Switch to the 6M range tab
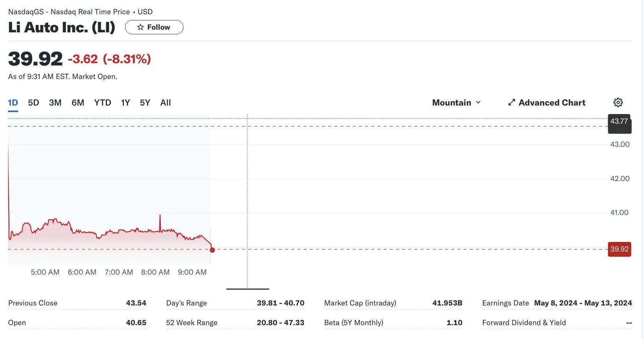Viewport: 644px width, 339px height. coord(78,102)
